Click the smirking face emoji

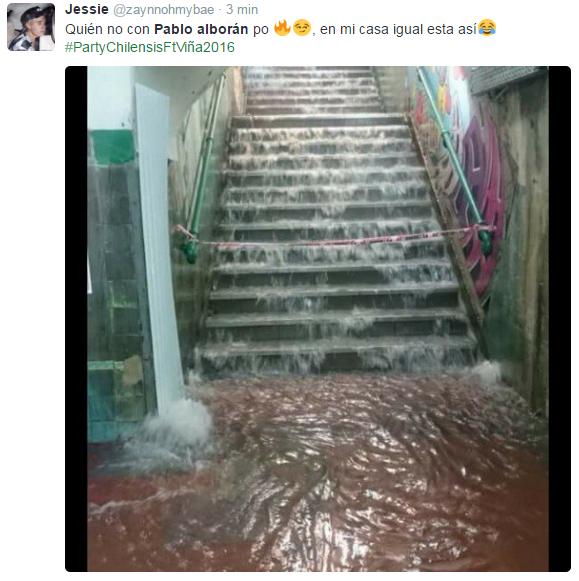[x=302, y=28]
